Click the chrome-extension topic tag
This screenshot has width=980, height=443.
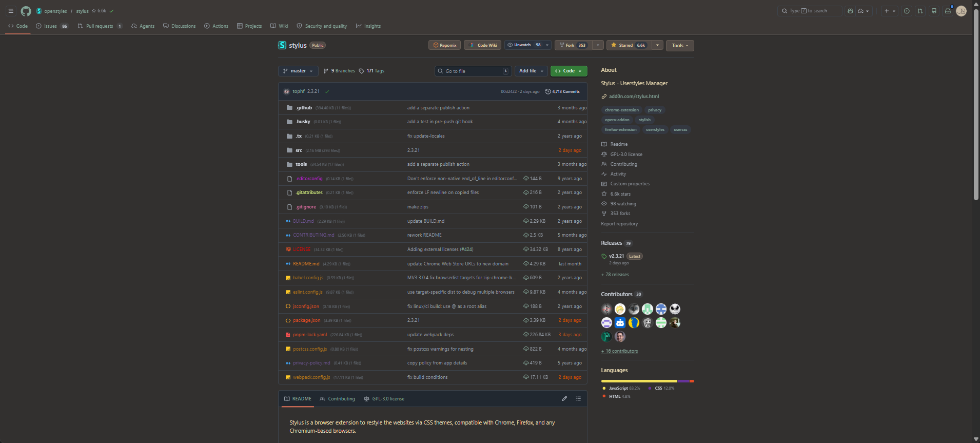(x=621, y=110)
